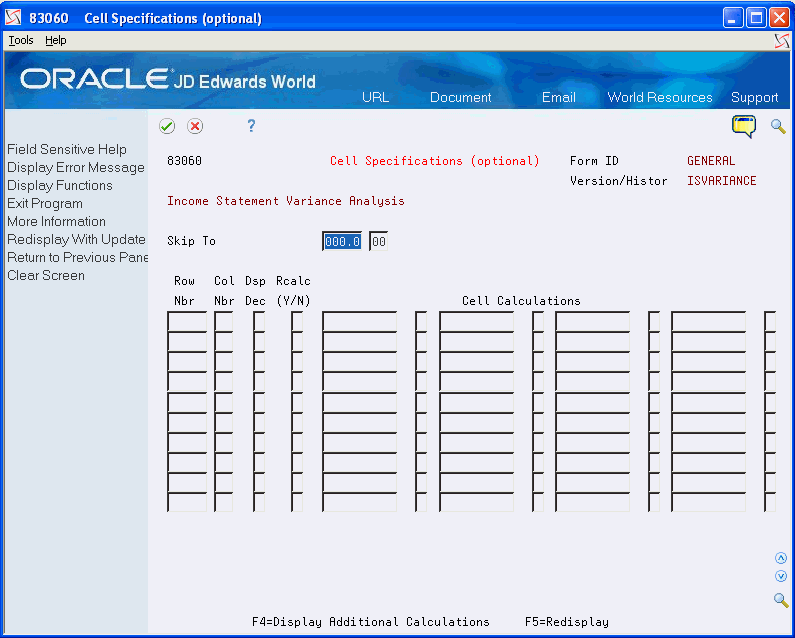Screen dimensions: 795x638
Task: Close the Cell Specifications window
Action: (x=779, y=18)
